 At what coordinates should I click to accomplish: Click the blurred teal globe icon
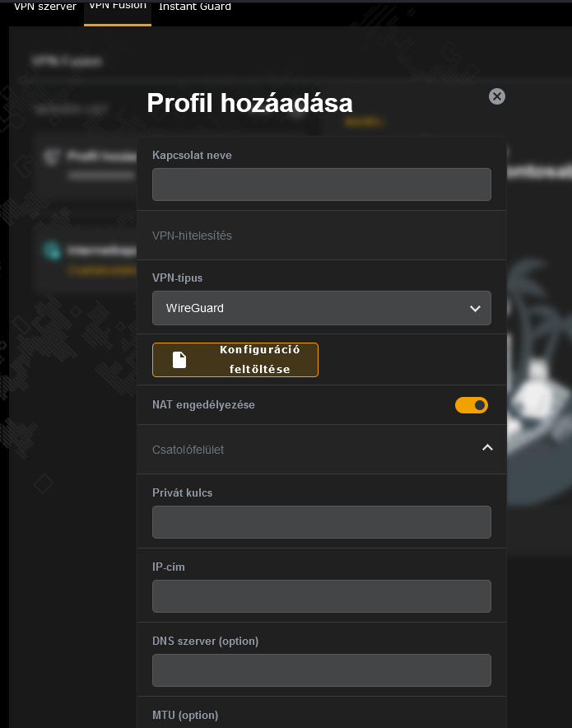(52, 250)
